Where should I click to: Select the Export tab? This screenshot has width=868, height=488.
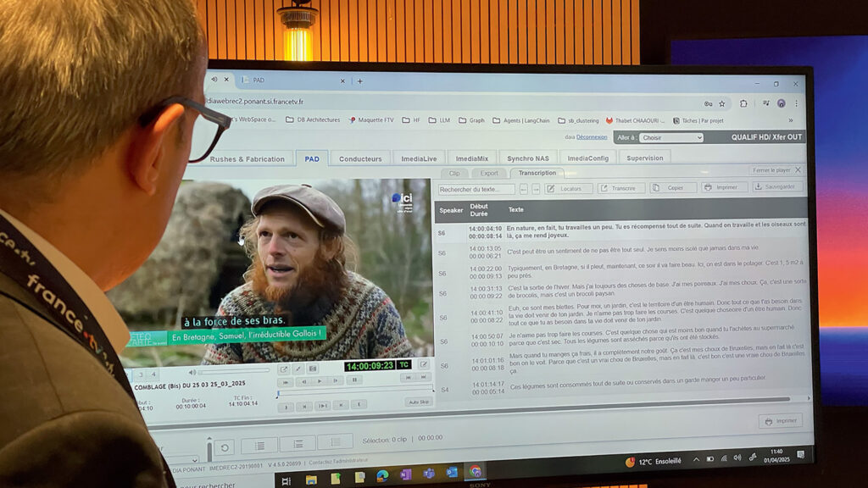tap(488, 173)
